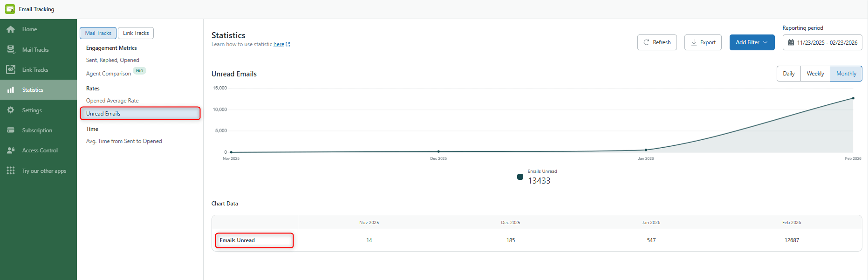Follow the 'here' statistics help link
The width and height of the screenshot is (868, 280).
click(x=279, y=44)
